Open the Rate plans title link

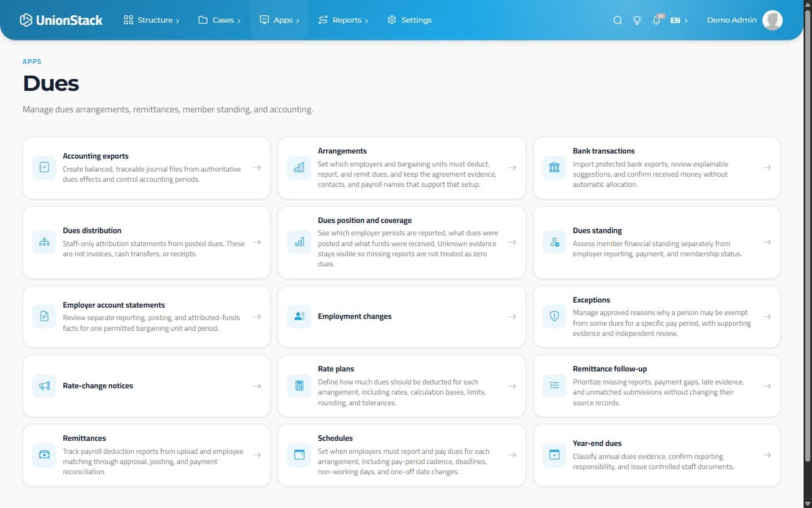[x=336, y=369]
